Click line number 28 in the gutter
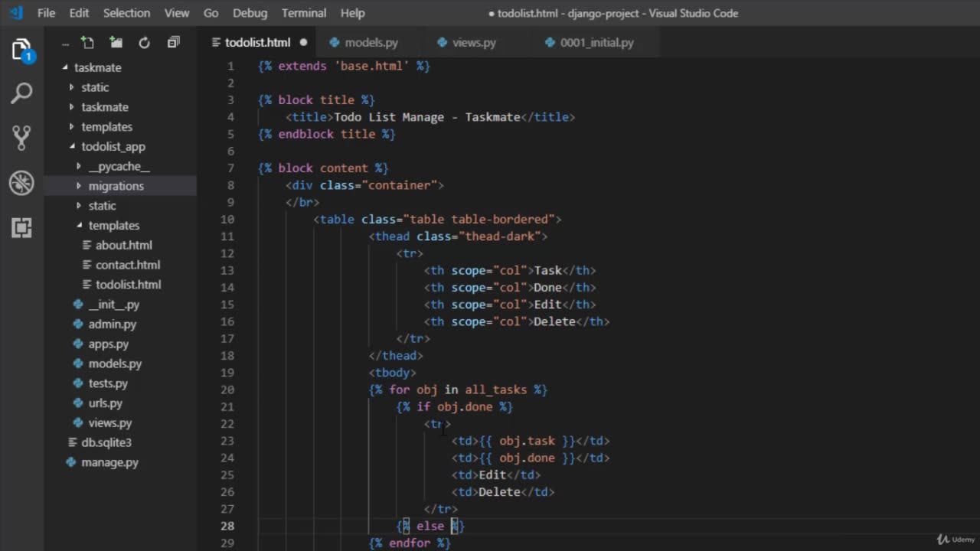 click(227, 526)
